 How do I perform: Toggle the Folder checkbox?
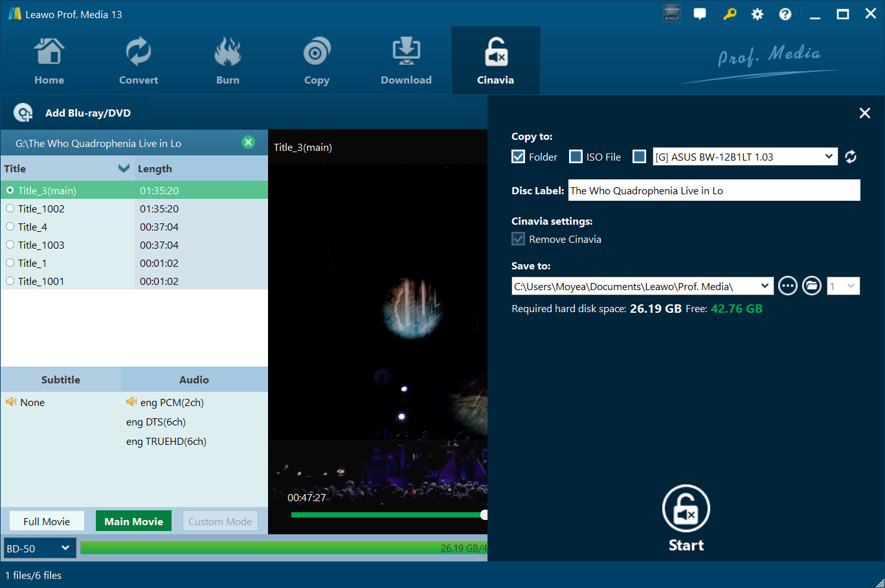[518, 157]
